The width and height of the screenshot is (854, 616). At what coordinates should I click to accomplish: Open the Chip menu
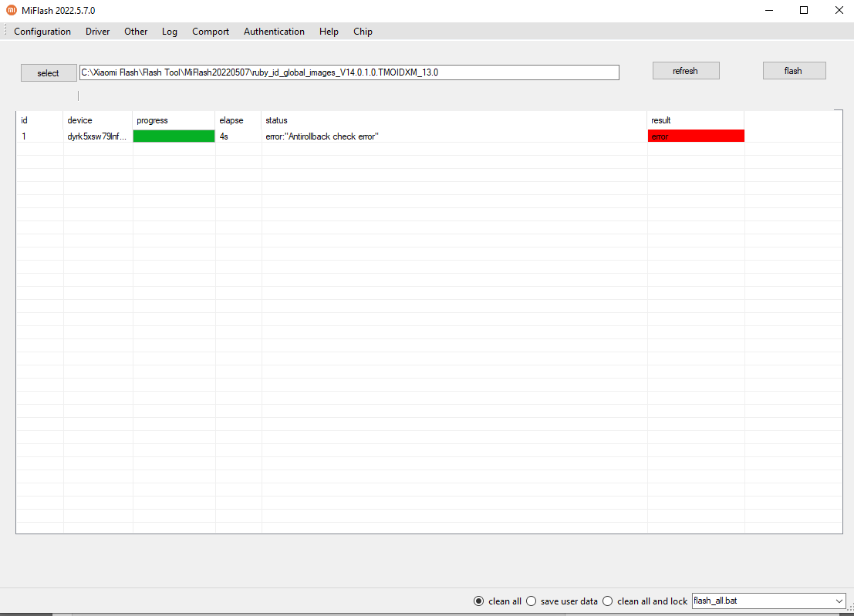[363, 32]
